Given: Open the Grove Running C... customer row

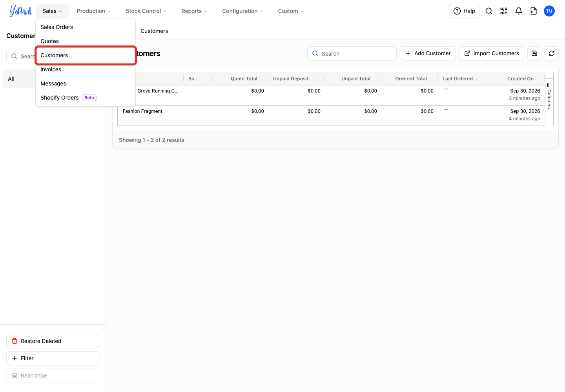Looking at the screenshot, I should (332, 95).
